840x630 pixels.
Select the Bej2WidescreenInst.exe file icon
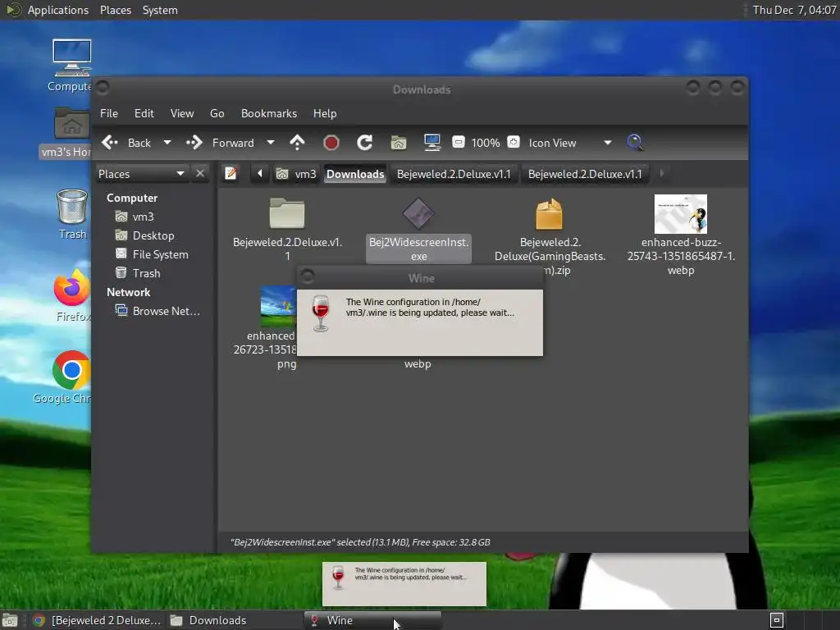(x=418, y=213)
